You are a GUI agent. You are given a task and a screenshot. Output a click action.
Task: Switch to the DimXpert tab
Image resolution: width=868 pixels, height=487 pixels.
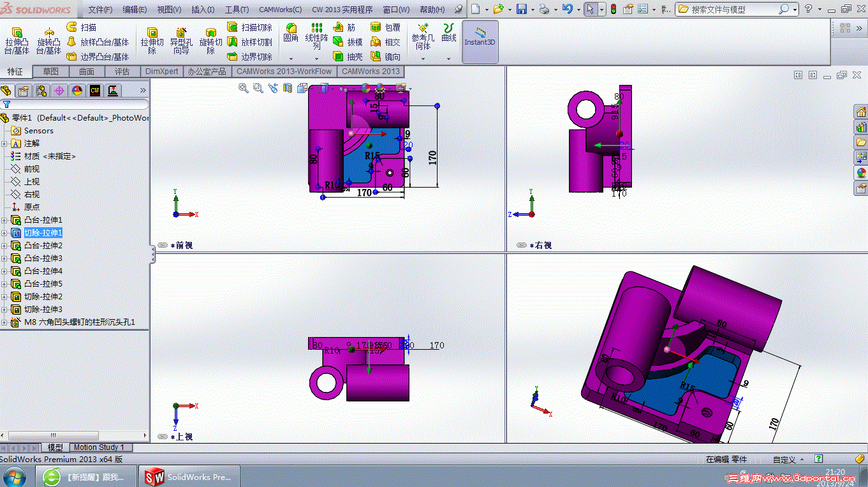[x=162, y=71]
